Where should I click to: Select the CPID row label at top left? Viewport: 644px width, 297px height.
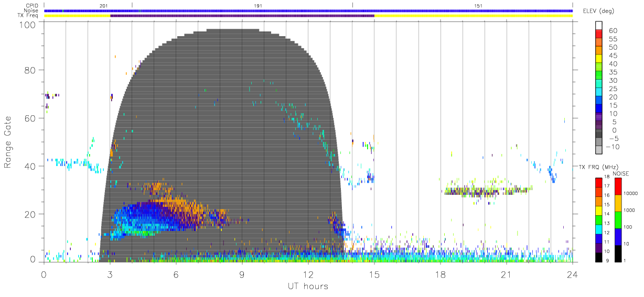click(32, 6)
